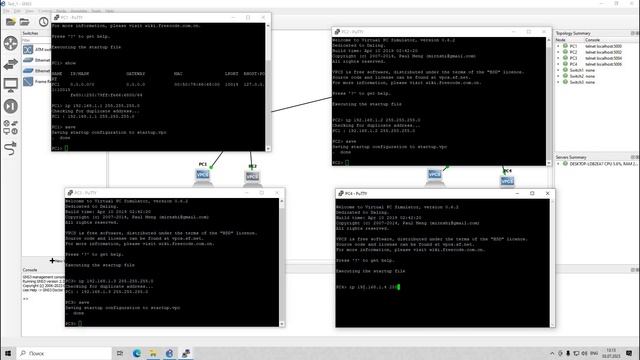
Task: Browse routers in the GNS3 device sidebar
Action: (x=11, y=43)
